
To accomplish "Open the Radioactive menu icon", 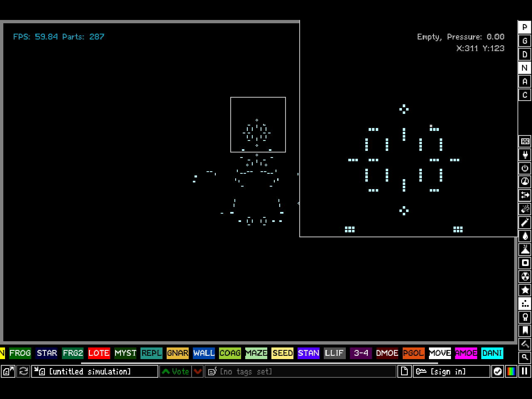I will 525,276.
